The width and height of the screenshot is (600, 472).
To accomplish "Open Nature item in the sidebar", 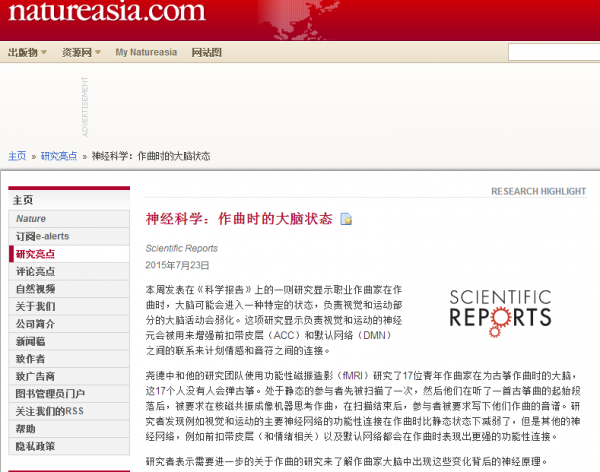I will pos(69,219).
